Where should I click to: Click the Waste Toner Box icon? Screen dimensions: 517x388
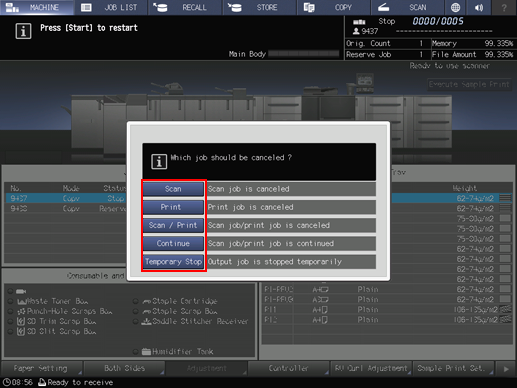21,302
